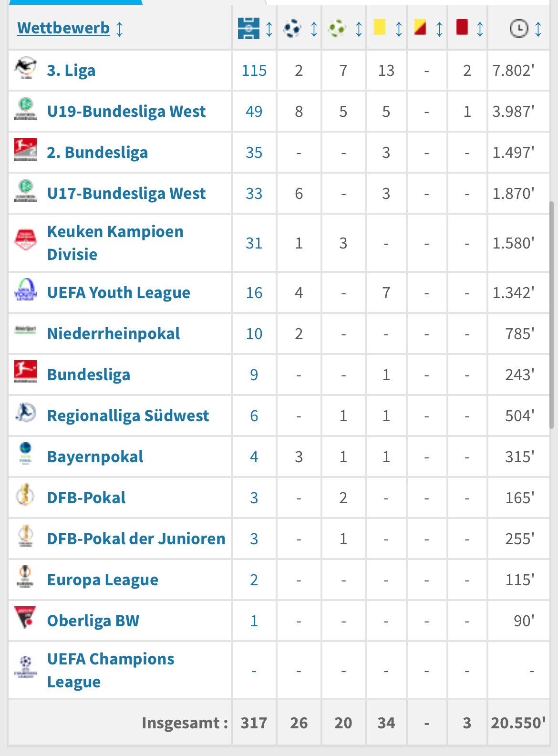Click the second-yellow card column icon

coord(420,28)
